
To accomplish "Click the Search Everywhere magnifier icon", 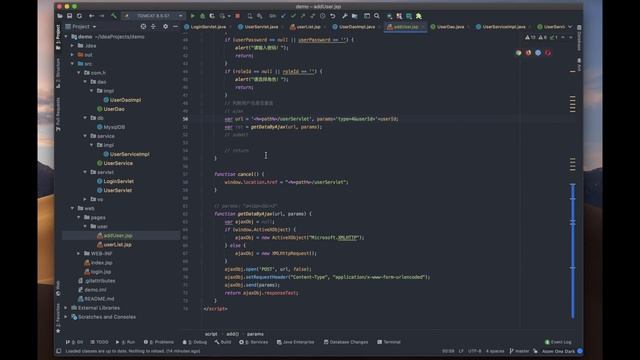I will (x=377, y=16).
